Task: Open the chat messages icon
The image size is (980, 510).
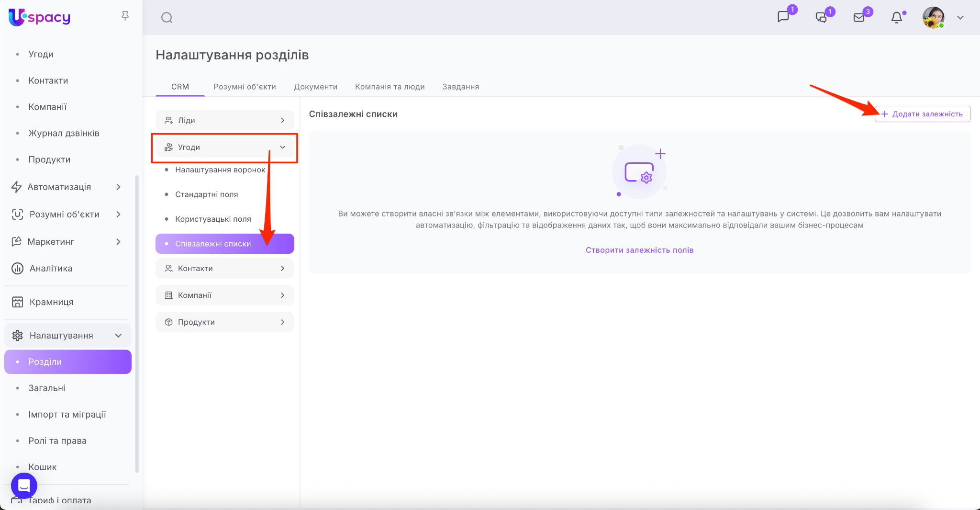Action: [x=783, y=17]
